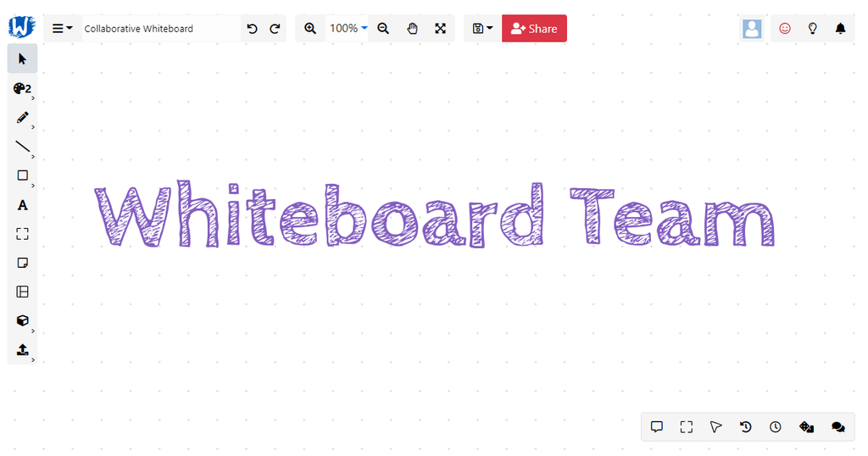
Task: Undo the last action
Action: tap(252, 29)
